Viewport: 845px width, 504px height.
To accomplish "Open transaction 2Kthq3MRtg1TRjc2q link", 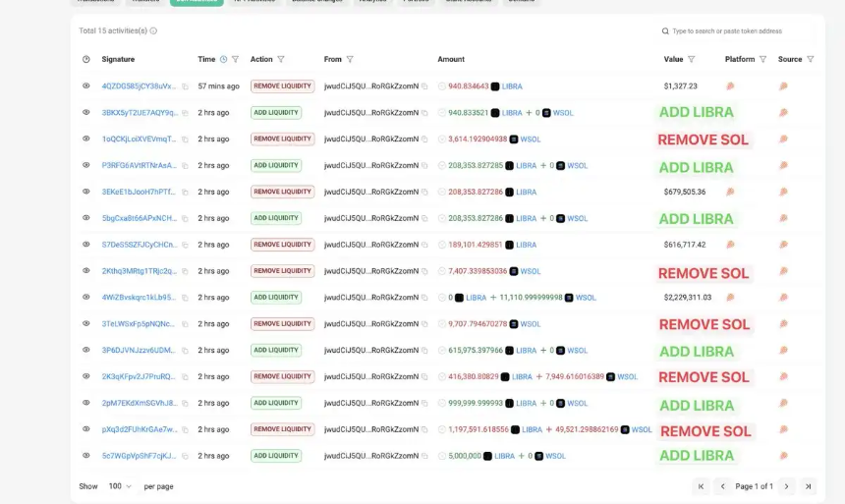I will click(140, 271).
